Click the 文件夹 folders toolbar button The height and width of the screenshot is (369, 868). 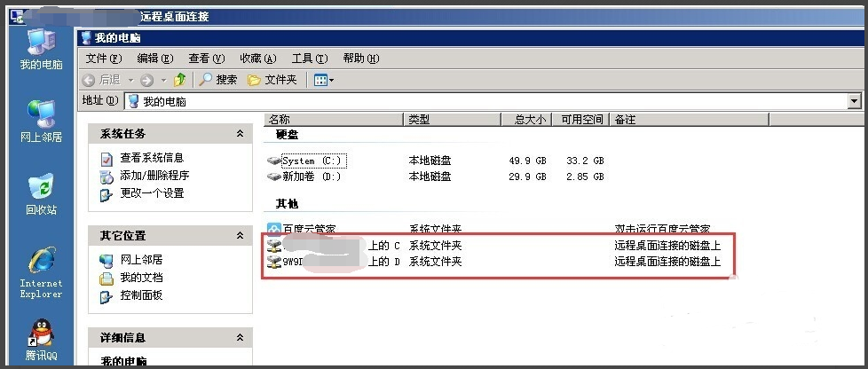point(272,80)
